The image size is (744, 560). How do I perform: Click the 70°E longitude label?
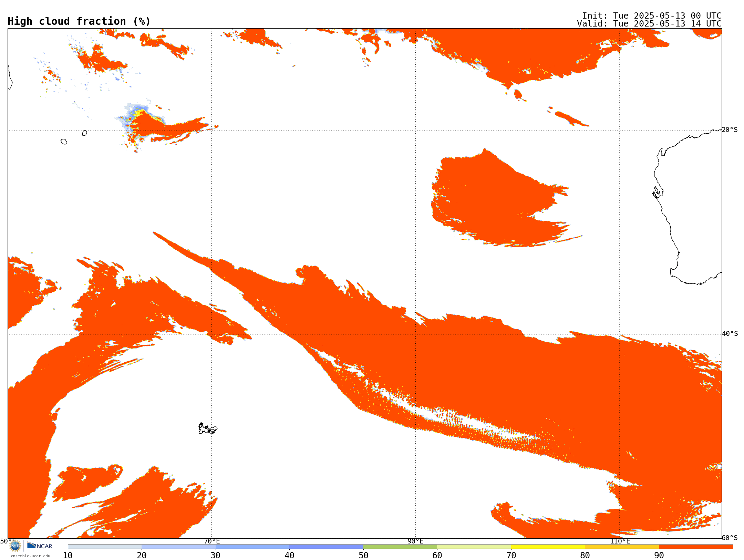coord(212,541)
